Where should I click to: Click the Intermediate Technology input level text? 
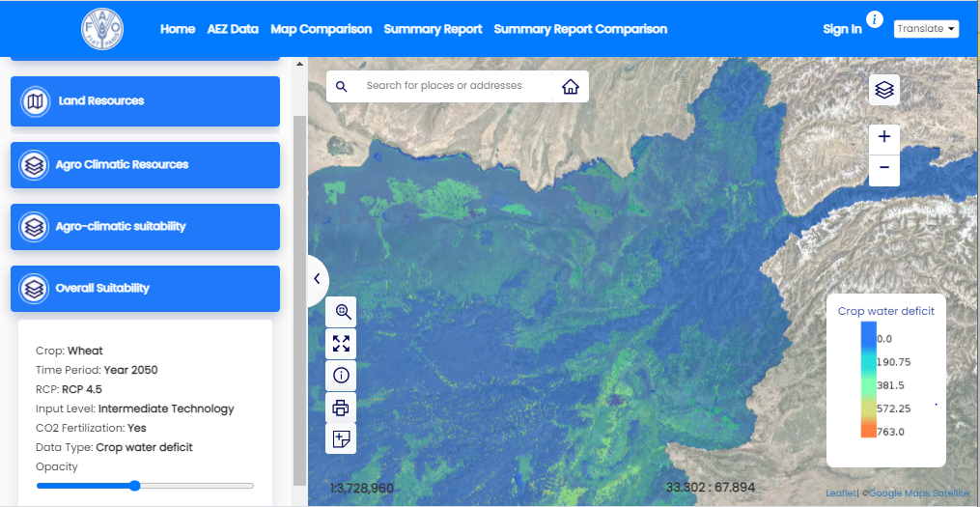tap(166, 408)
